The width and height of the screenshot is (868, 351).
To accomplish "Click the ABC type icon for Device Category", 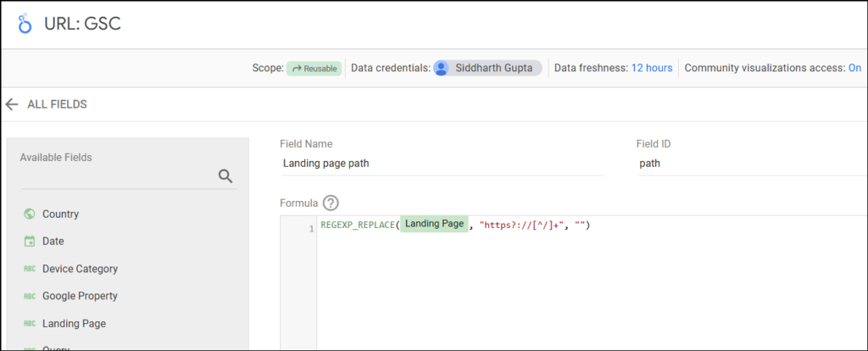I will click(30, 269).
